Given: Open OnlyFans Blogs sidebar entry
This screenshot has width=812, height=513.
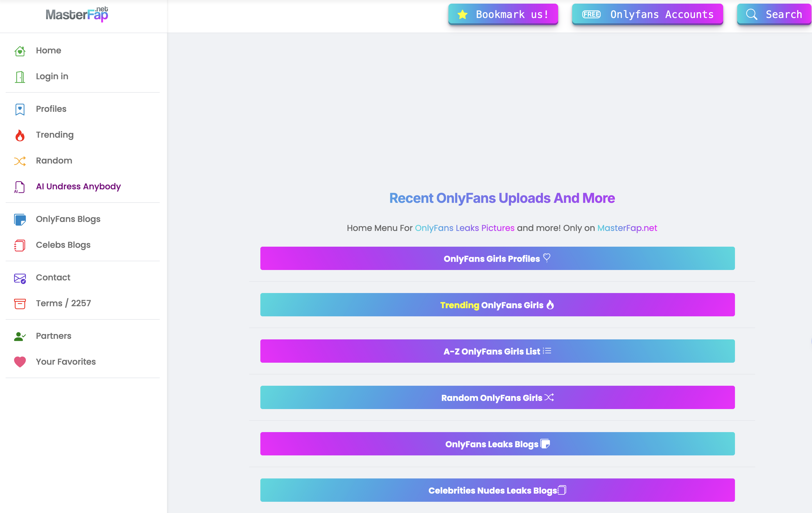Looking at the screenshot, I should [x=68, y=219].
